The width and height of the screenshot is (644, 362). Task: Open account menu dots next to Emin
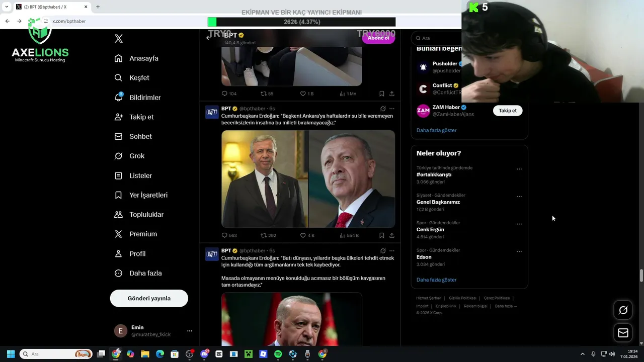point(190,331)
